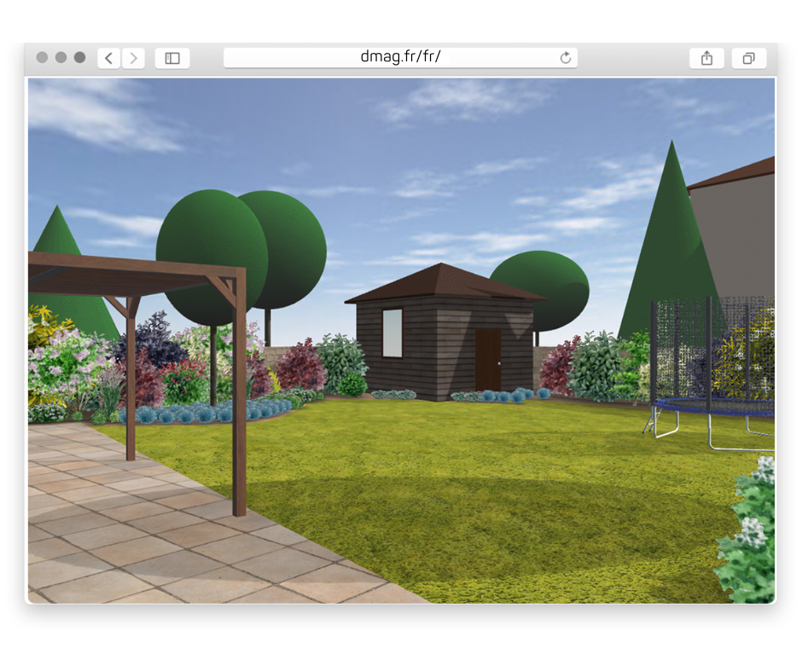Toggle the browser sidebar panel
The width and height of the screenshot is (802, 672).
(172, 58)
